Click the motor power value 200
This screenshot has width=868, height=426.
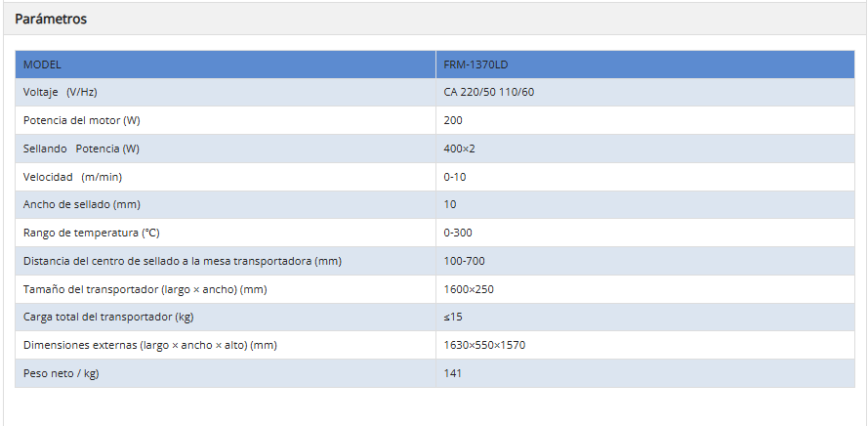click(453, 120)
